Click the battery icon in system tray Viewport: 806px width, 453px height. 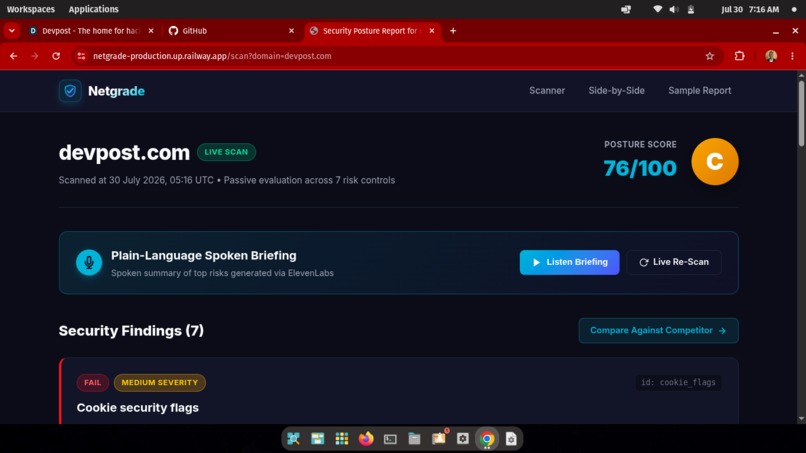pyautogui.click(x=691, y=9)
